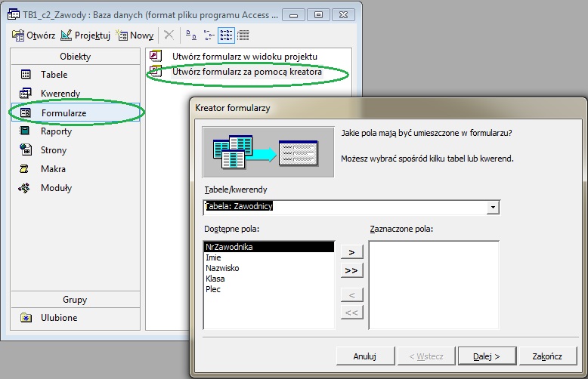Click the Wstecz back button

426,356
